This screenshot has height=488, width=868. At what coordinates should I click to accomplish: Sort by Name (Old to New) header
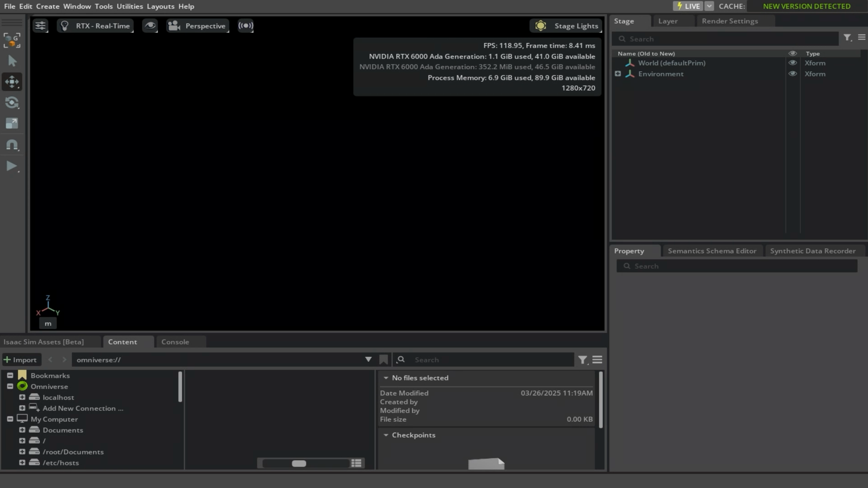[x=646, y=54]
